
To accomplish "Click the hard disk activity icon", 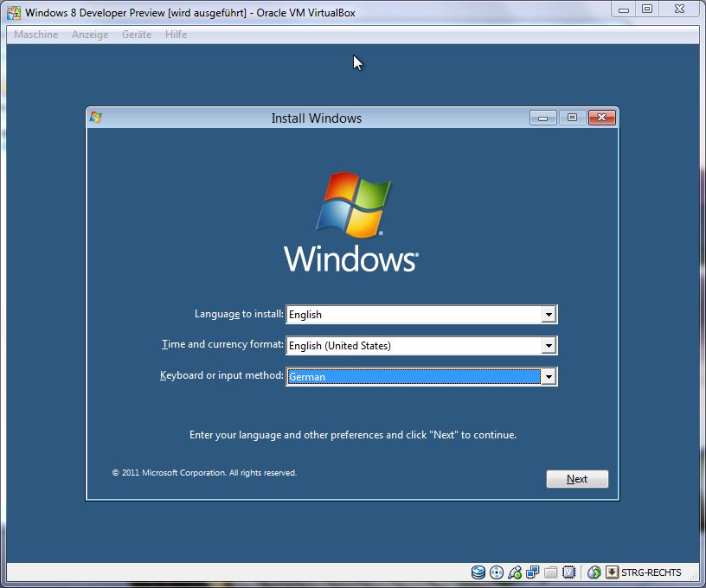I will pos(478,572).
